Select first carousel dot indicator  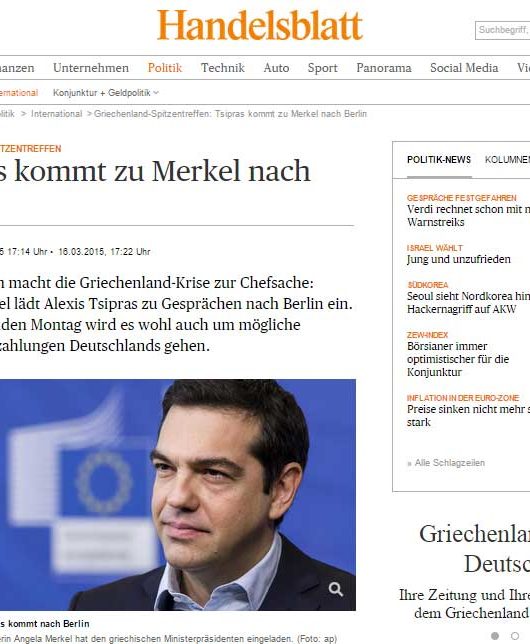coord(495,636)
